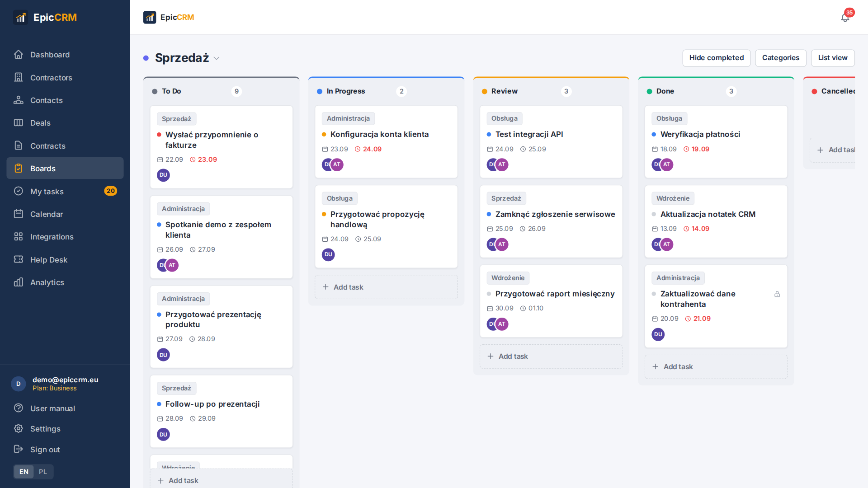
Task: Click the Contractors building icon
Action: (19, 77)
